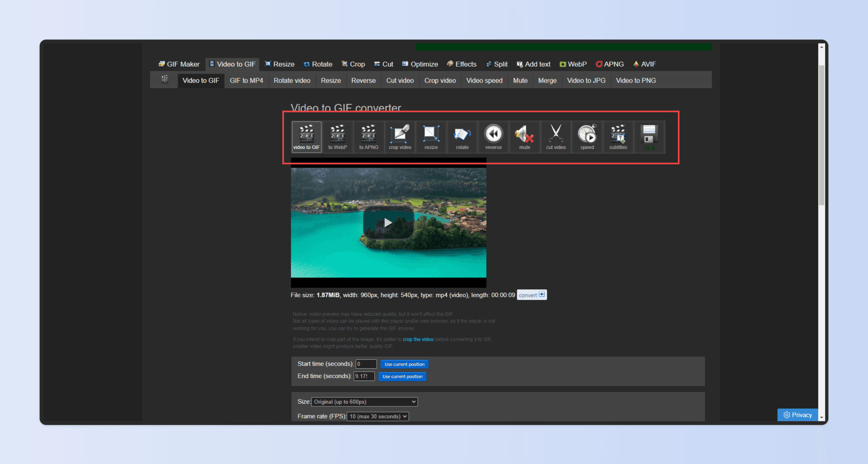Click the End time seconds input field

point(364,376)
